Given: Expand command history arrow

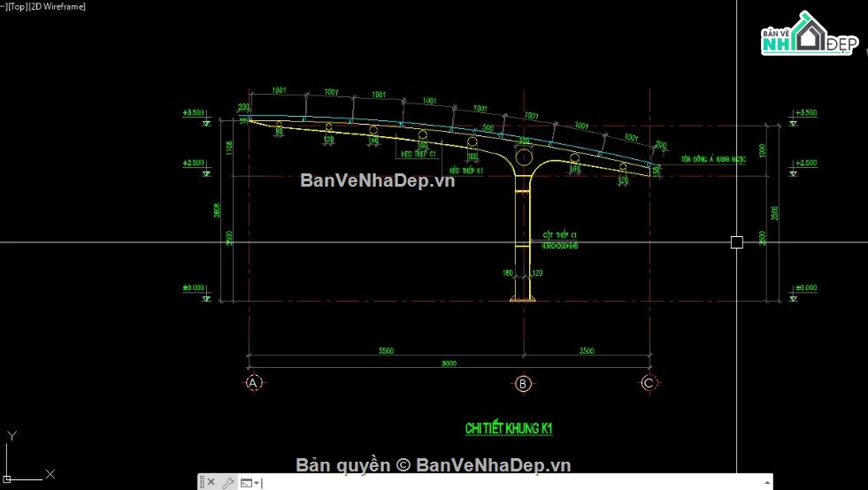Looking at the screenshot, I should [x=765, y=482].
